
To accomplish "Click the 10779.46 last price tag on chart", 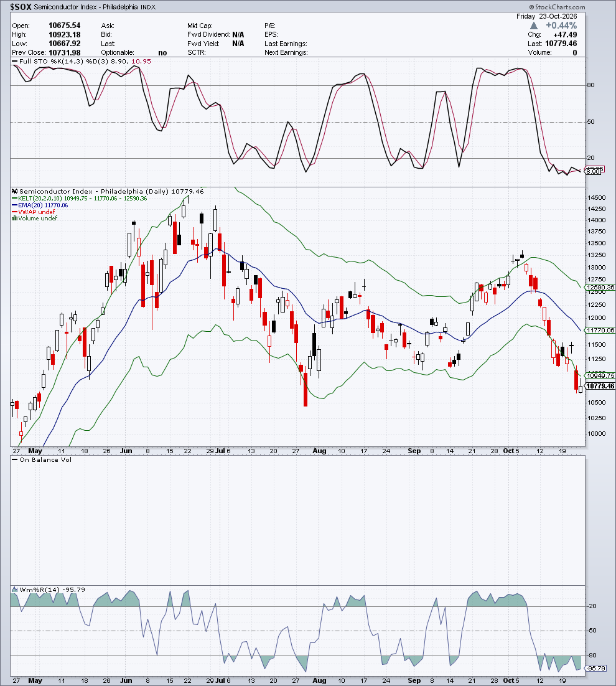I will pyautogui.click(x=600, y=386).
